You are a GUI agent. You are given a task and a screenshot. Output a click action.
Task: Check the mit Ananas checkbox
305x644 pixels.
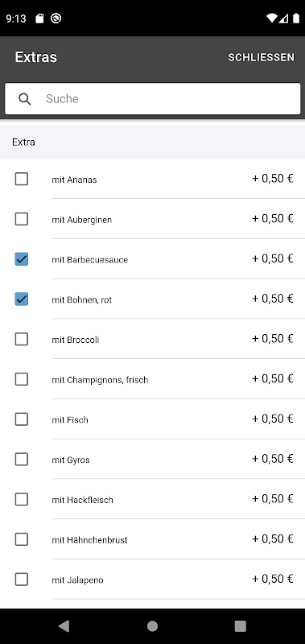(x=22, y=179)
